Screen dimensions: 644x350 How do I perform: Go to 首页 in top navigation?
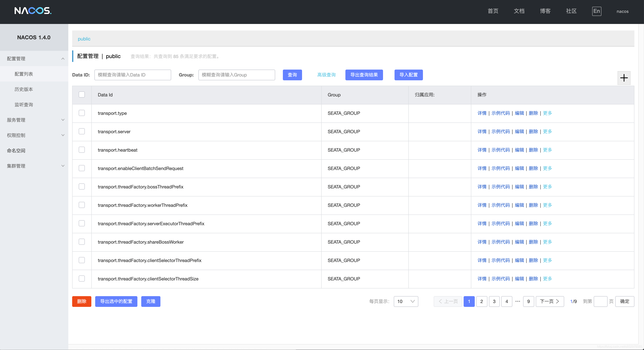tap(493, 11)
